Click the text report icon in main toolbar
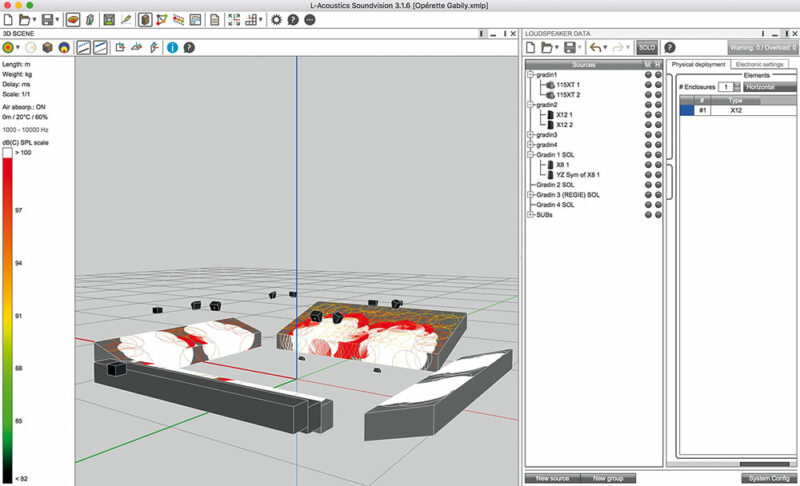The height and width of the screenshot is (486, 800). [214, 19]
